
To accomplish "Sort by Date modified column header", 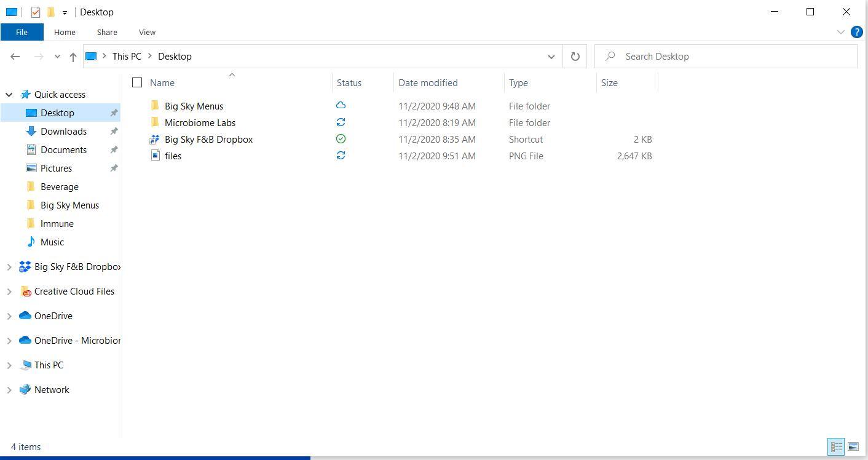I will [428, 82].
